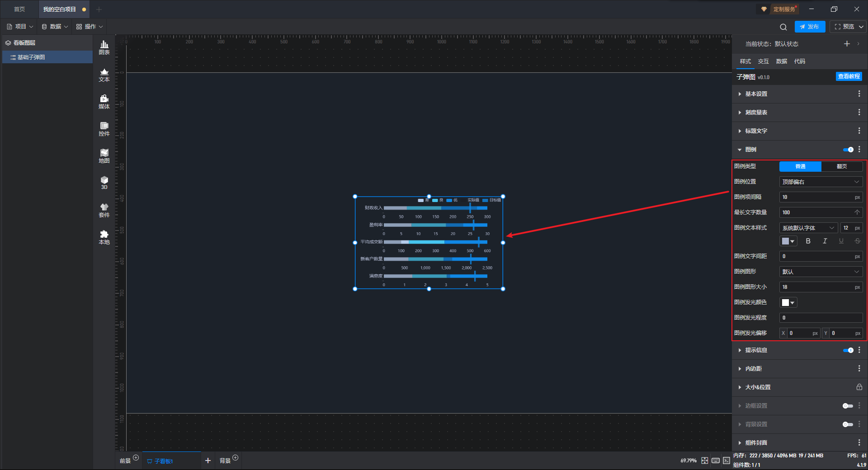This screenshot has height=470, width=868.
Task: Click the 图例发光程度 input field
Action: coord(821,318)
